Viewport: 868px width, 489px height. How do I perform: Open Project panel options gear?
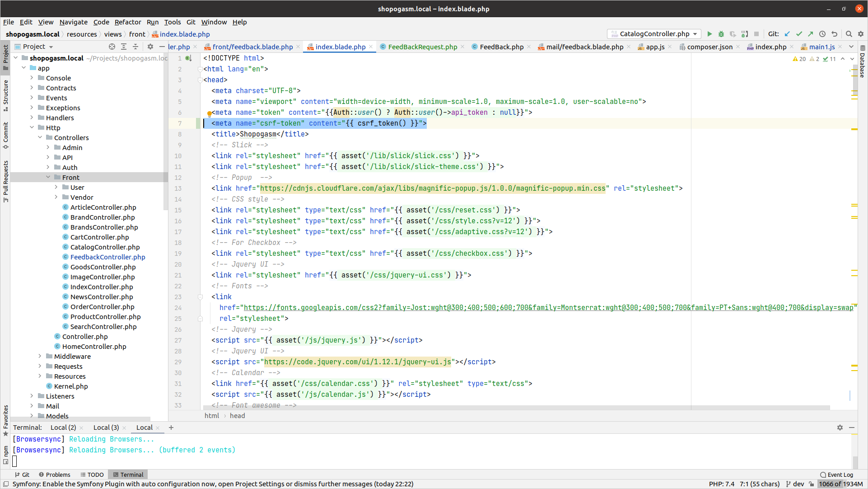[150, 47]
